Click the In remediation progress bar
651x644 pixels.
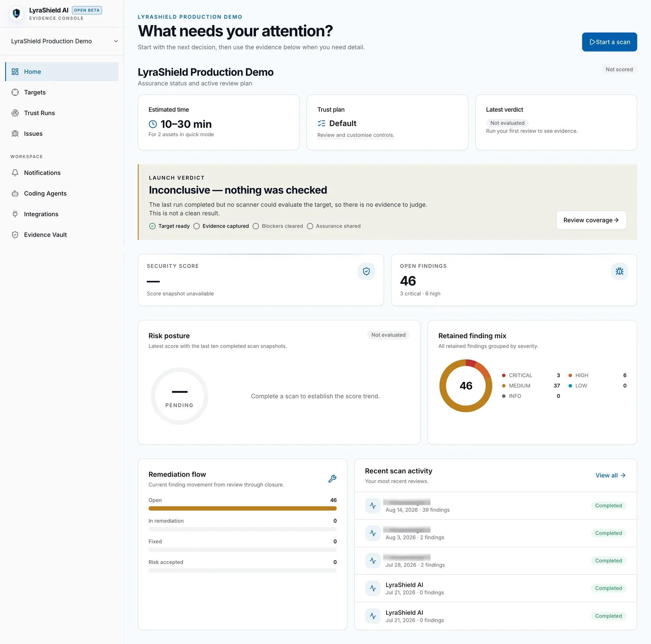[x=242, y=529]
